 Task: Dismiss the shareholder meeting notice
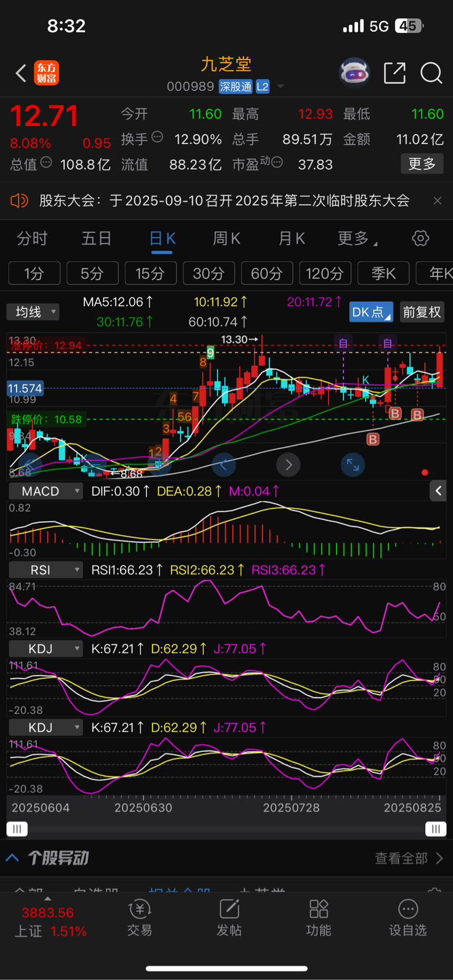point(437,200)
